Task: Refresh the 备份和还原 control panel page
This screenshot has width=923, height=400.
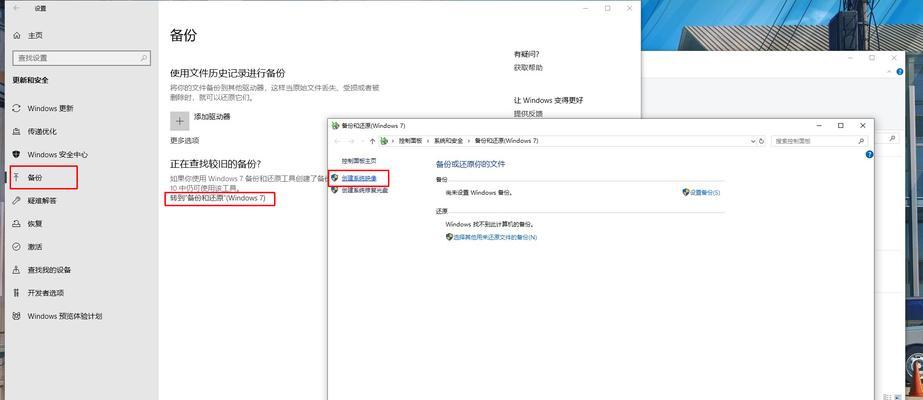Action: 761,141
